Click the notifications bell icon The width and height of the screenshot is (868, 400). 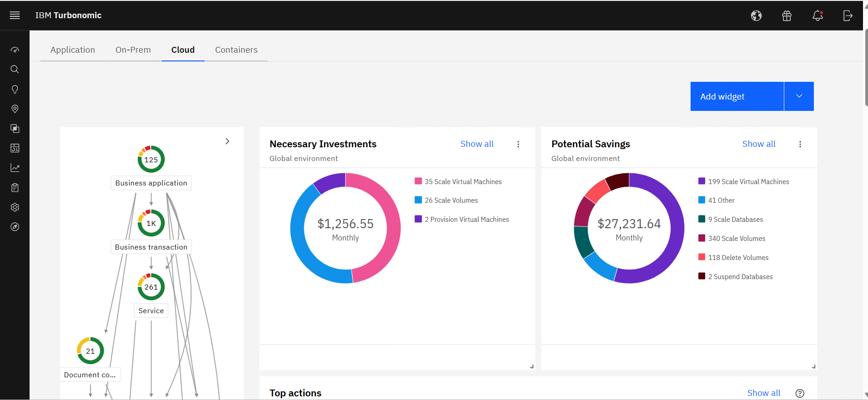point(818,16)
